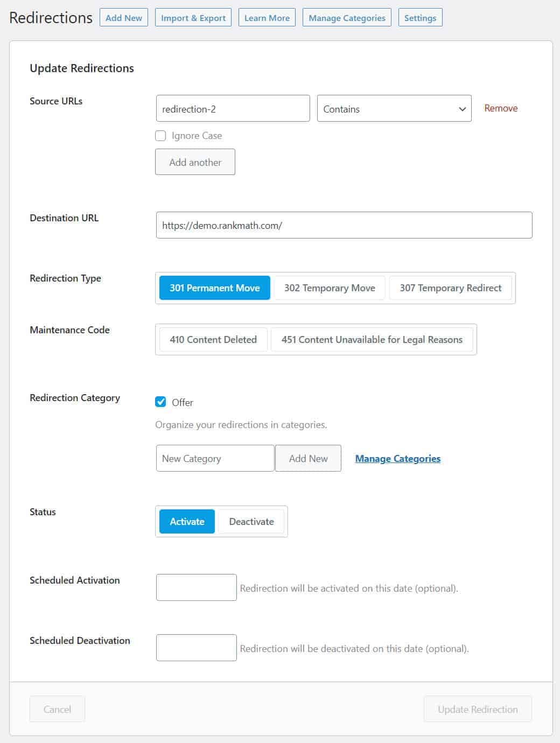Follow the Manage Categories link below
This screenshot has height=743, width=560.
[397, 459]
